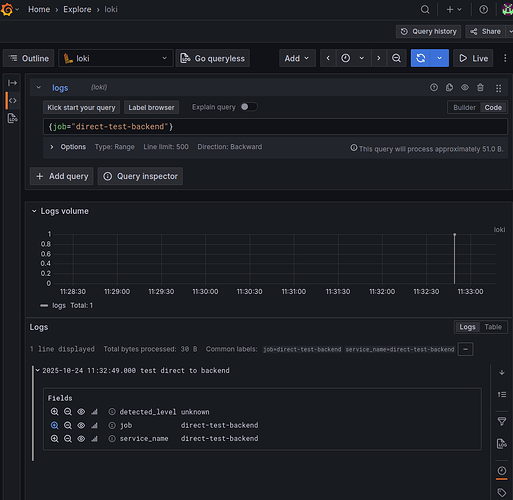Show data source help for query
The image size is (513, 500).
coord(434,87)
